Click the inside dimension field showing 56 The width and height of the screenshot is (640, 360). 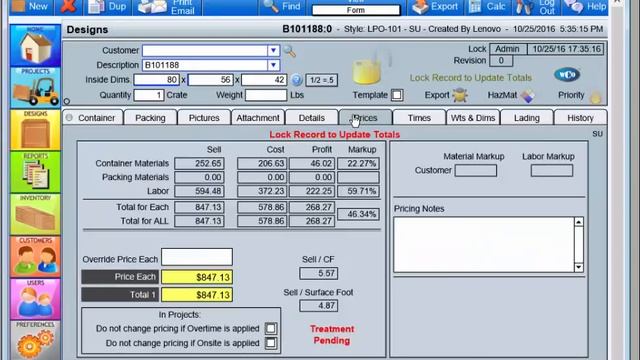[x=211, y=80]
